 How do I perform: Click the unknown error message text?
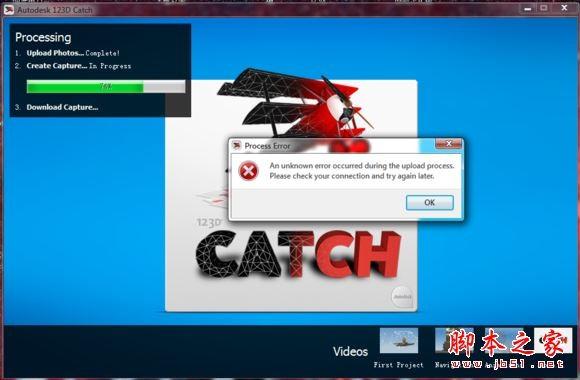tap(362, 171)
